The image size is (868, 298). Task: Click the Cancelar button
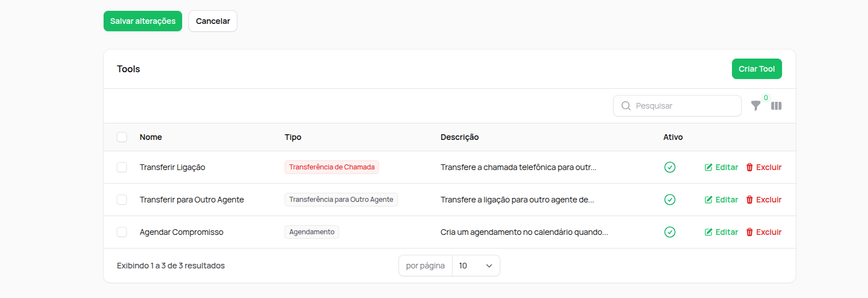coord(213,21)
